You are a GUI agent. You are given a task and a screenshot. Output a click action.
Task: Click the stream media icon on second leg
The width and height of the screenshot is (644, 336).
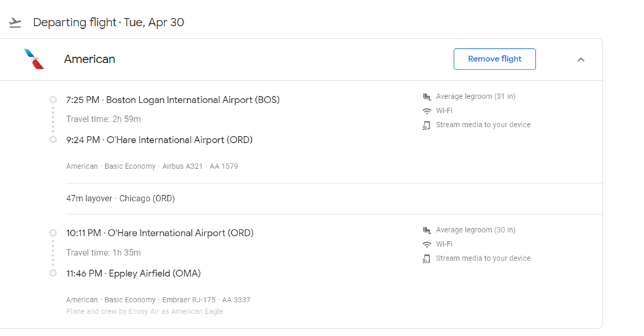click(427, 259)
